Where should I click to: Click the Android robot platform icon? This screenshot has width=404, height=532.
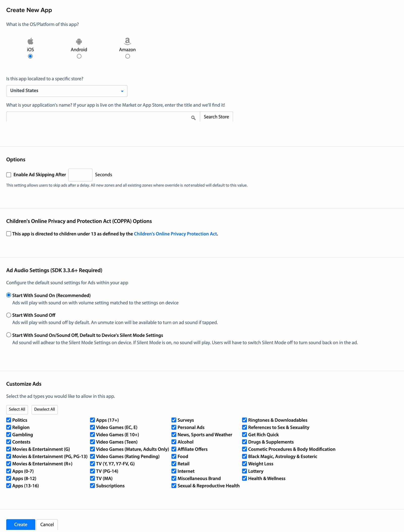(x=79, y=41)
